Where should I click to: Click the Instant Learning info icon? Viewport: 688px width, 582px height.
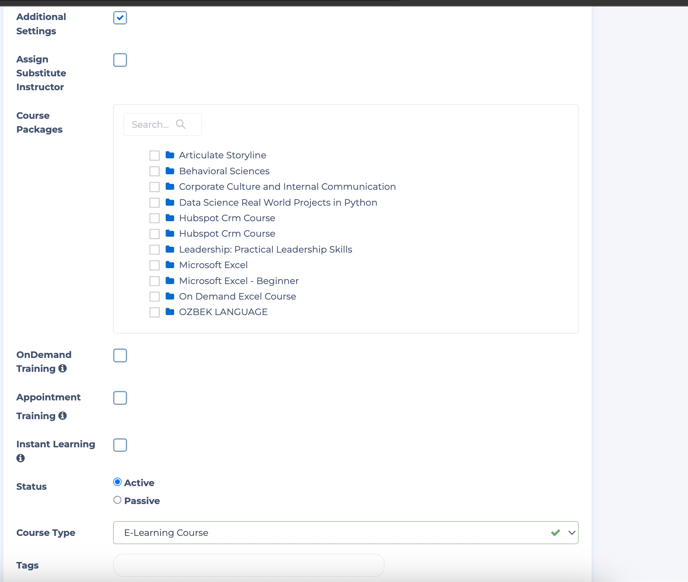coord(20,458)
